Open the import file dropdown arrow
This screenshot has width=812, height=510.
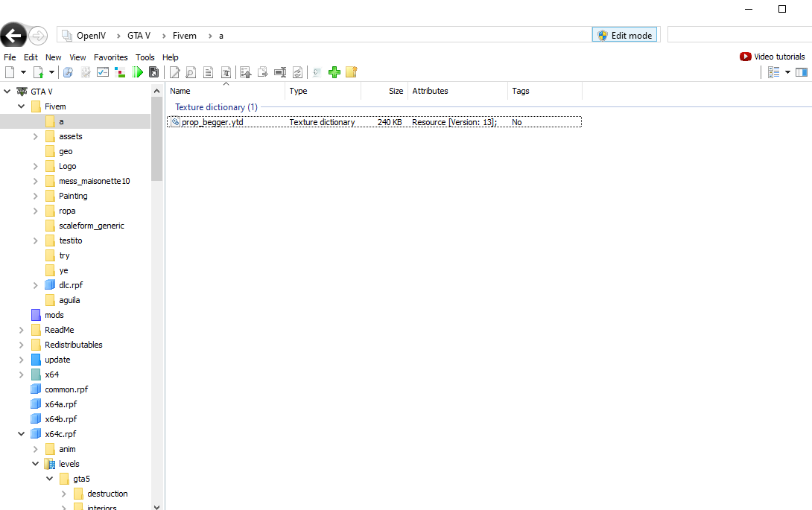[x=52, y=72]
